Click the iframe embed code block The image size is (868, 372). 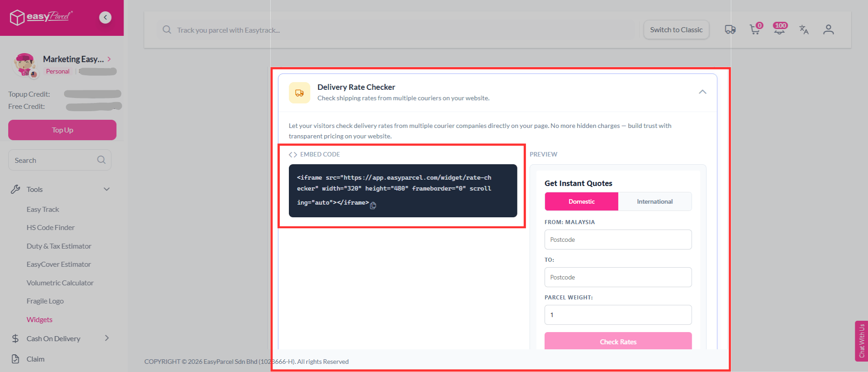click(403, 191)
